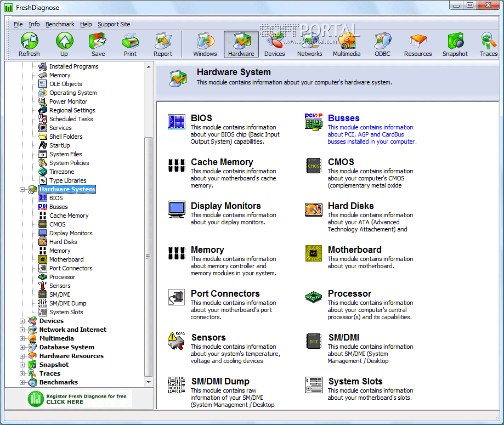The width and height of the screenshot is (504, 425).
Task: Click the tree panel vertical scrollbar thumb
Action: pyautogui.click(x=148, y=257)
